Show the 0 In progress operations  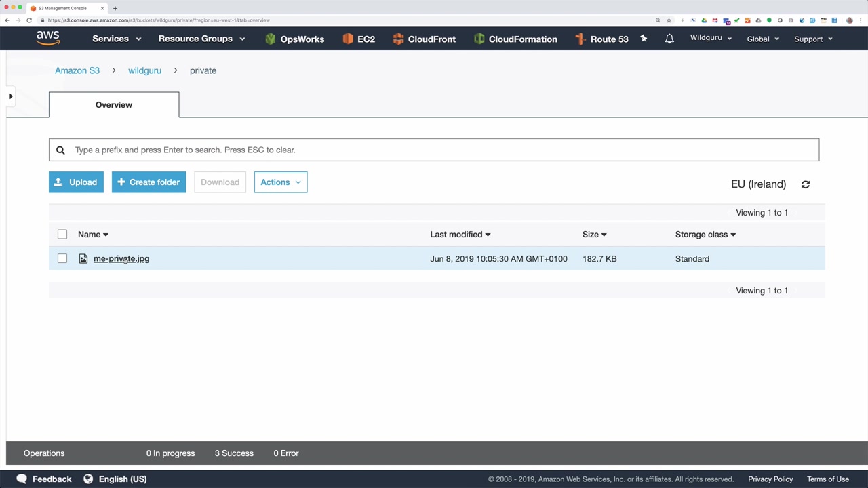[170, 453]
